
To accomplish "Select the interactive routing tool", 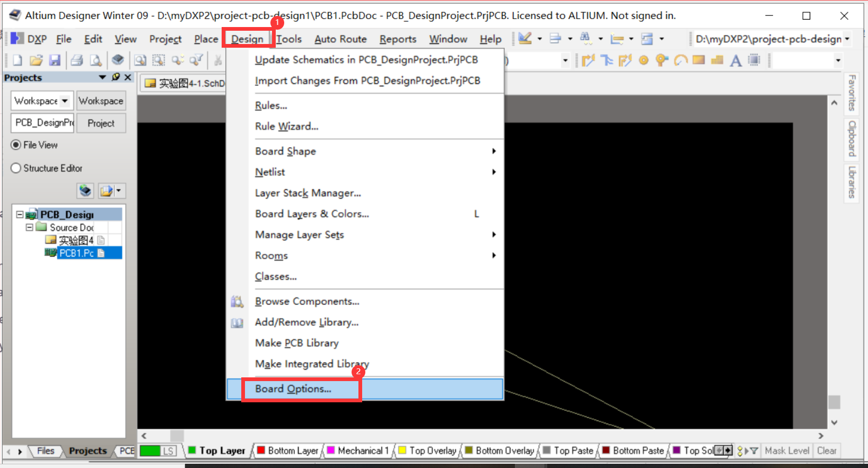I will point(588,60).
